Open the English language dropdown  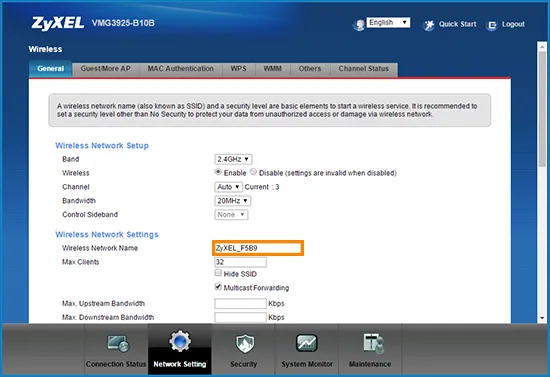click(388, 23)
